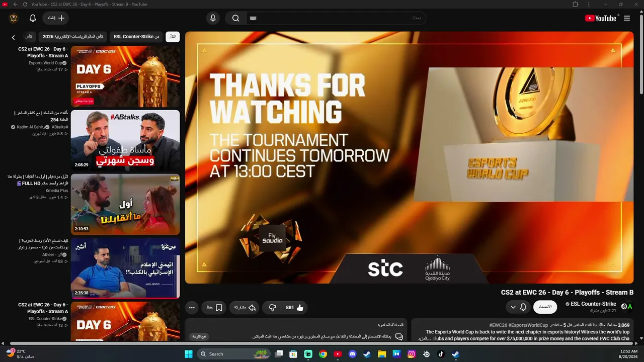Open more actions three-dot button under video

(192, 308)
